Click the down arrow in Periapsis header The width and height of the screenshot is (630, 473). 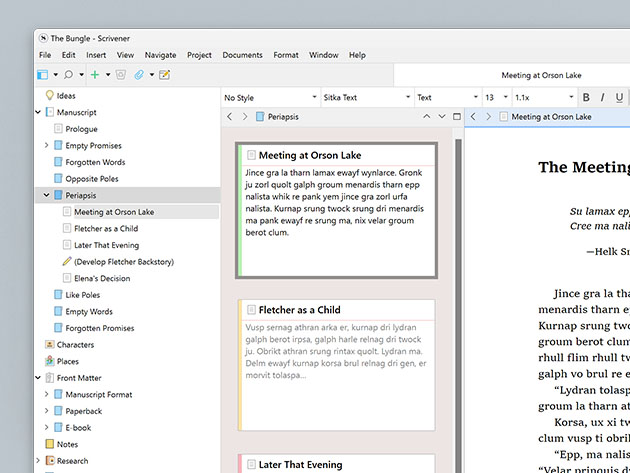(x=442, y=117)
